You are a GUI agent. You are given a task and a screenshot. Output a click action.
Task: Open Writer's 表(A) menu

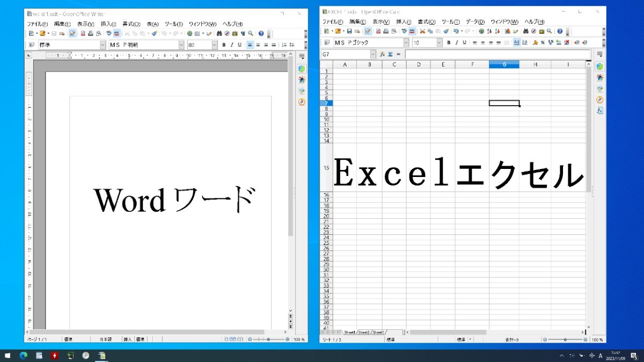152,24
